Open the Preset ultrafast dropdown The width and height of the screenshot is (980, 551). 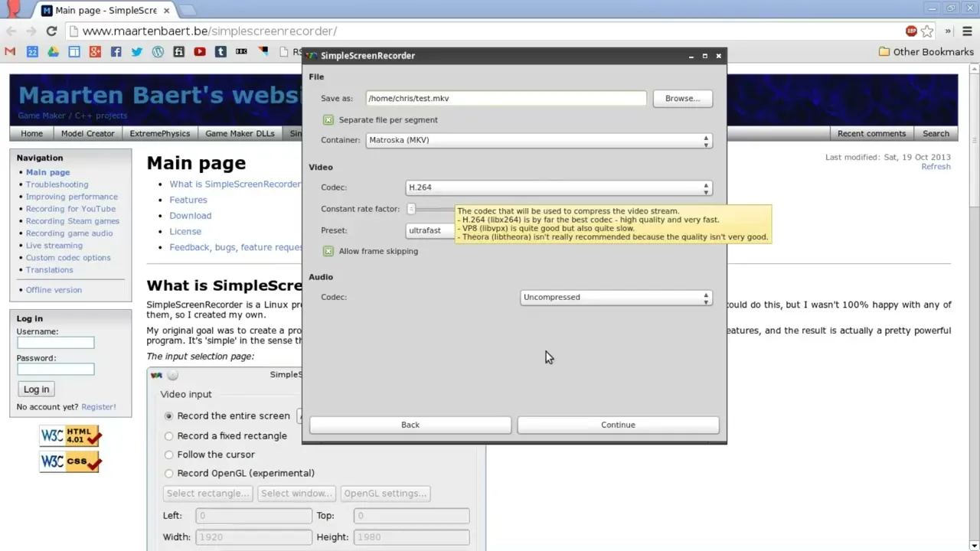click(430, 230)
